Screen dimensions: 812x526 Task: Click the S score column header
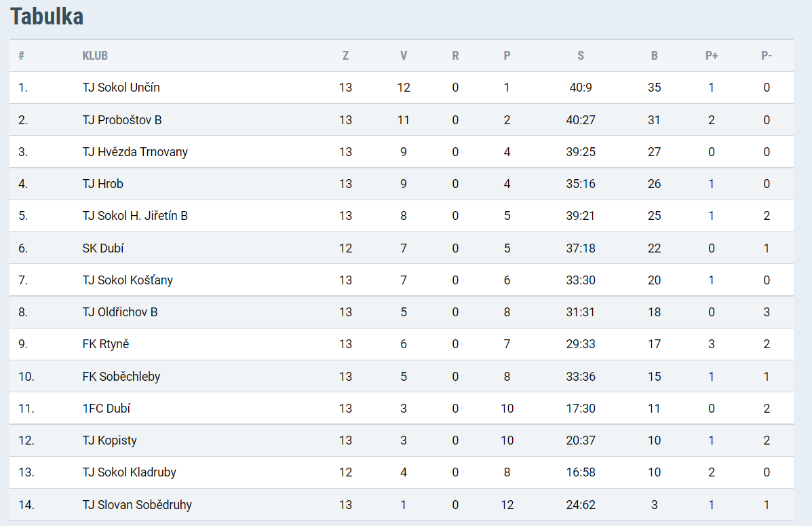click(x=581, y=56)
